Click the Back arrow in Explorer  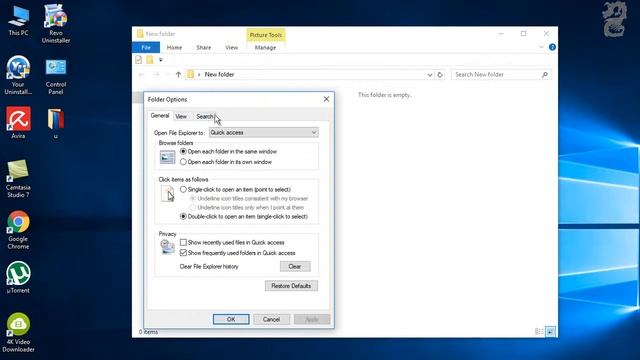point(141,75)
